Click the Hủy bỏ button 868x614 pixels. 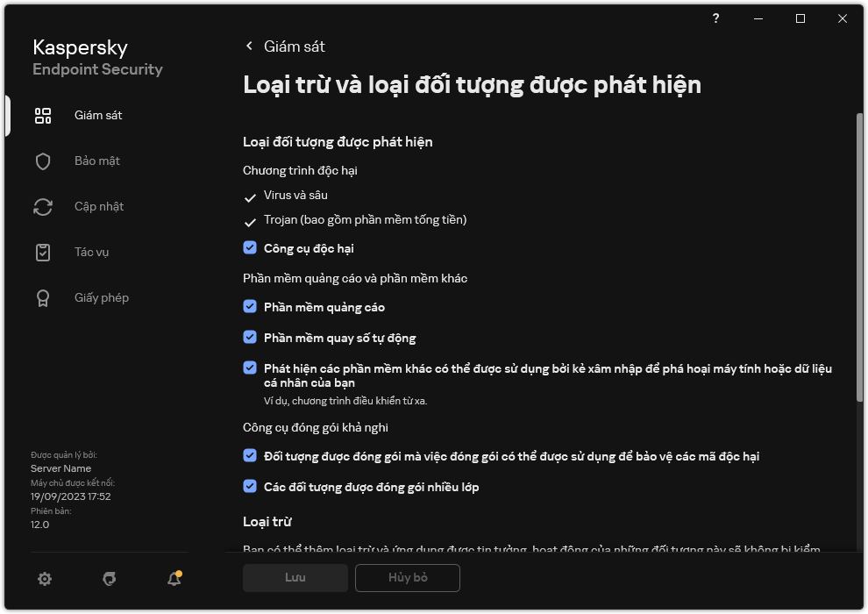[x=407, y=578]
